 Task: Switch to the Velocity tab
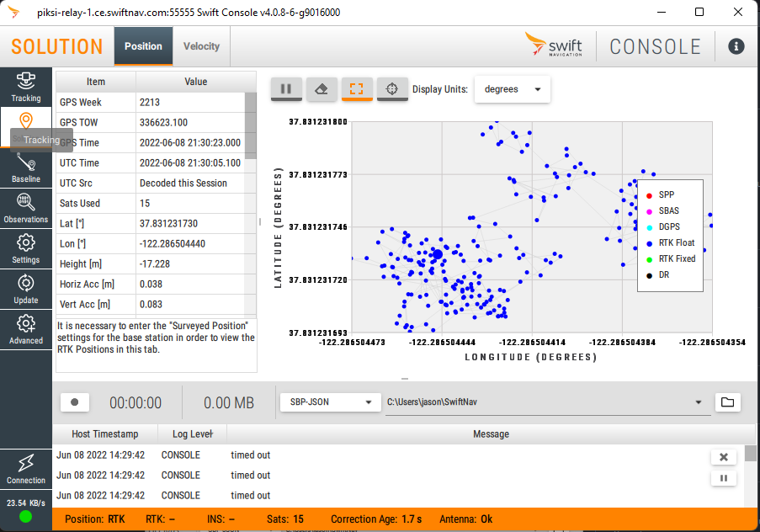point(202,46)
